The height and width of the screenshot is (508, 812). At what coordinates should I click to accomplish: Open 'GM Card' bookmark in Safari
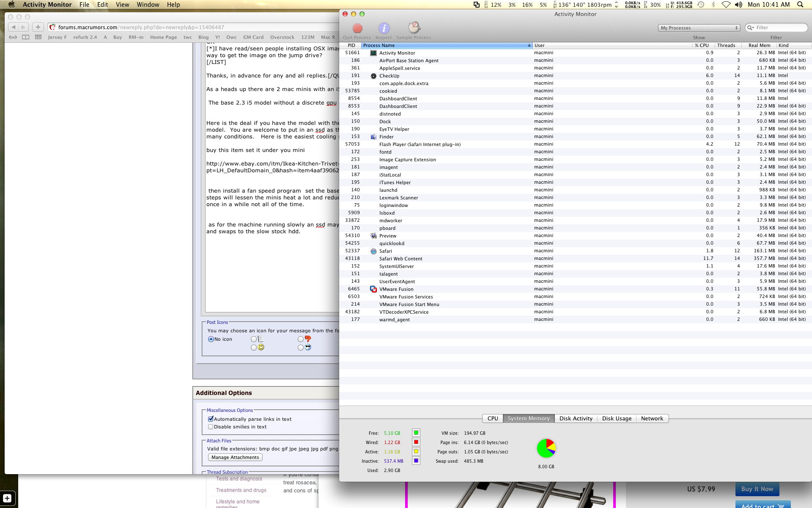[x=253, y=37]
